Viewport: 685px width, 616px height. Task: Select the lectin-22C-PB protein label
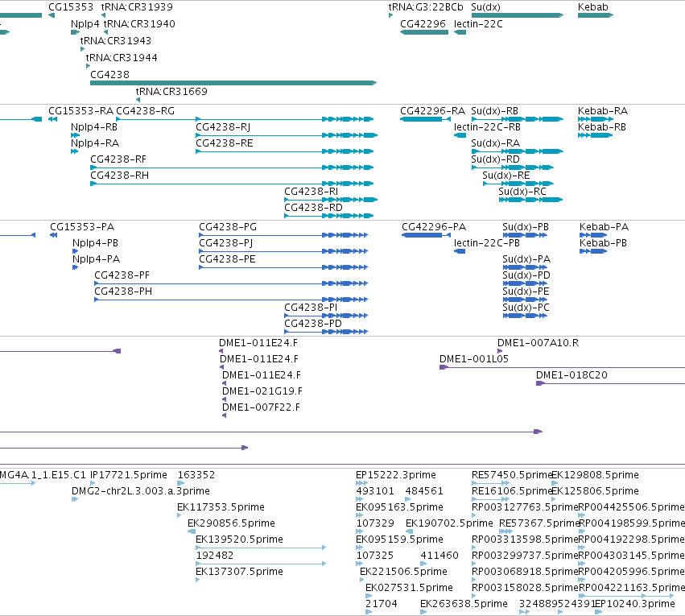pos(487,243)
